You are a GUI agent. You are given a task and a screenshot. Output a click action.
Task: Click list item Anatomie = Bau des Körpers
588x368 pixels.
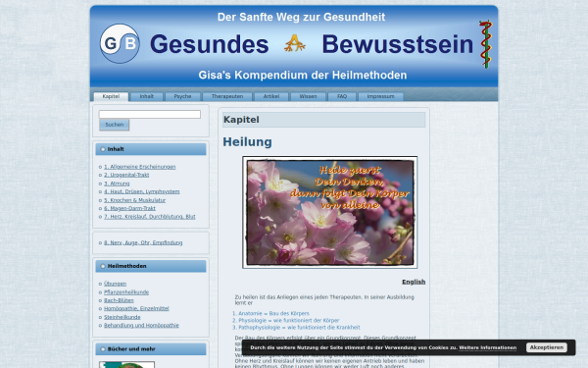(274, 314)
